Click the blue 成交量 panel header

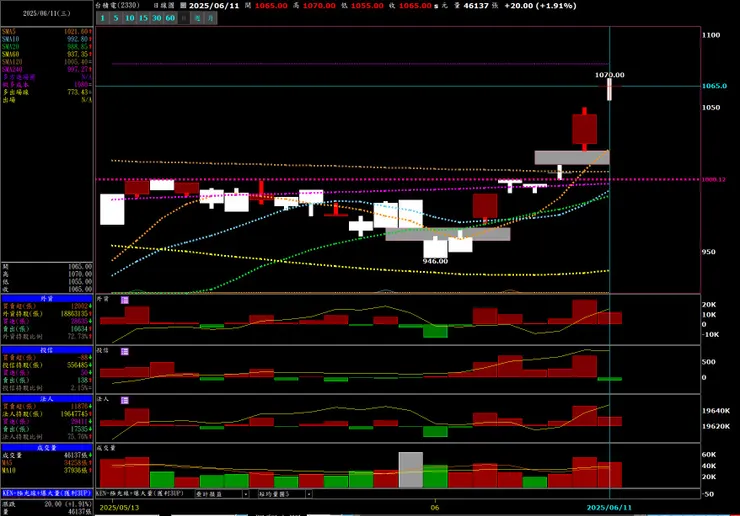47,448
